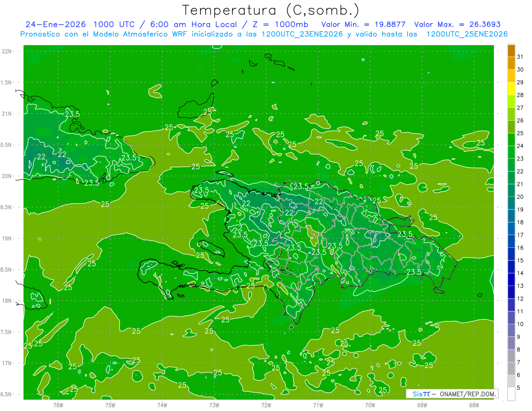Click the legend value '31'

point(520,57)
